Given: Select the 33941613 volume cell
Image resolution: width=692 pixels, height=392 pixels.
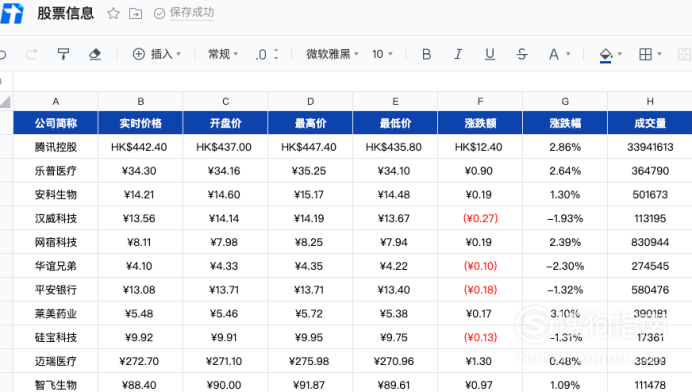Looking at the screenshot, I should click(650, 147).
